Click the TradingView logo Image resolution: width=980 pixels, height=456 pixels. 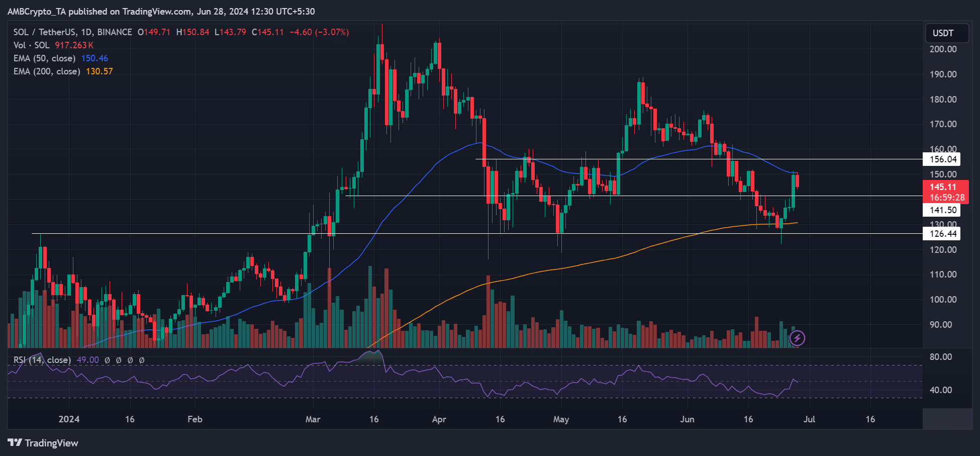[x=43, y=443]
